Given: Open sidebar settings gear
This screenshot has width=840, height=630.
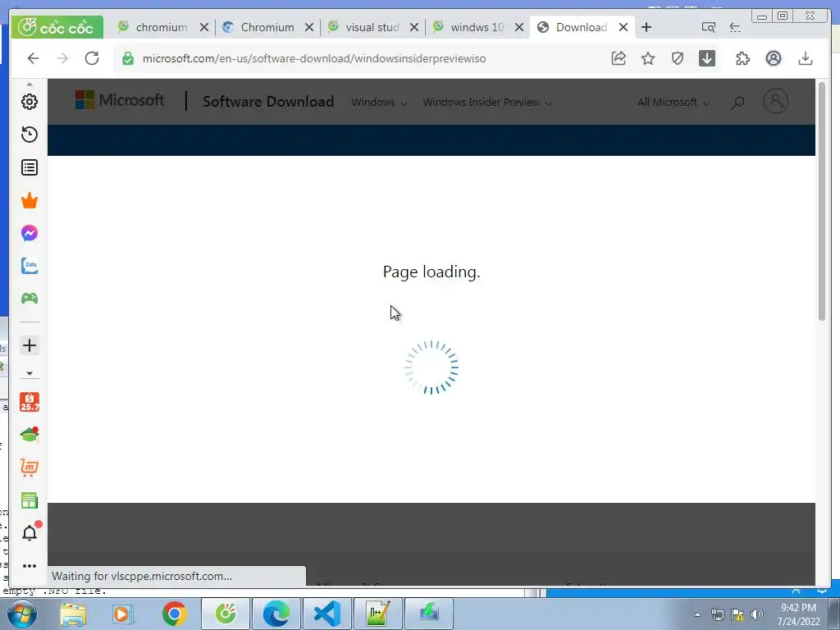Looking at the screenshot, I should click(30, 102).
